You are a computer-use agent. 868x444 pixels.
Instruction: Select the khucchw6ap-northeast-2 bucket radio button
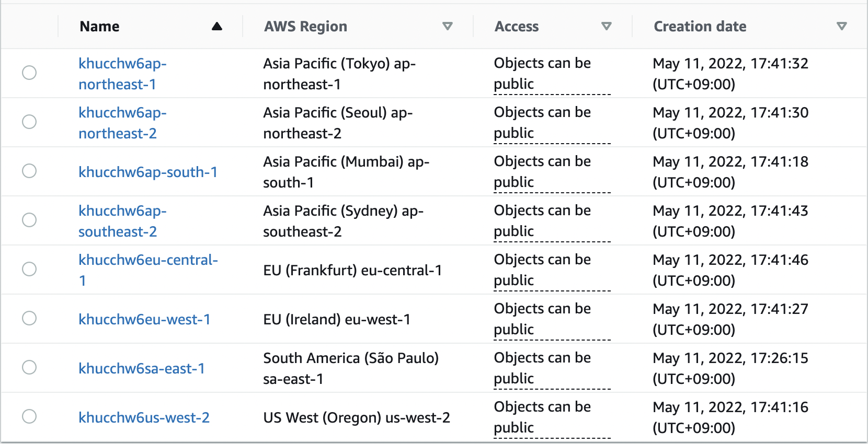(x=29, y=122)
